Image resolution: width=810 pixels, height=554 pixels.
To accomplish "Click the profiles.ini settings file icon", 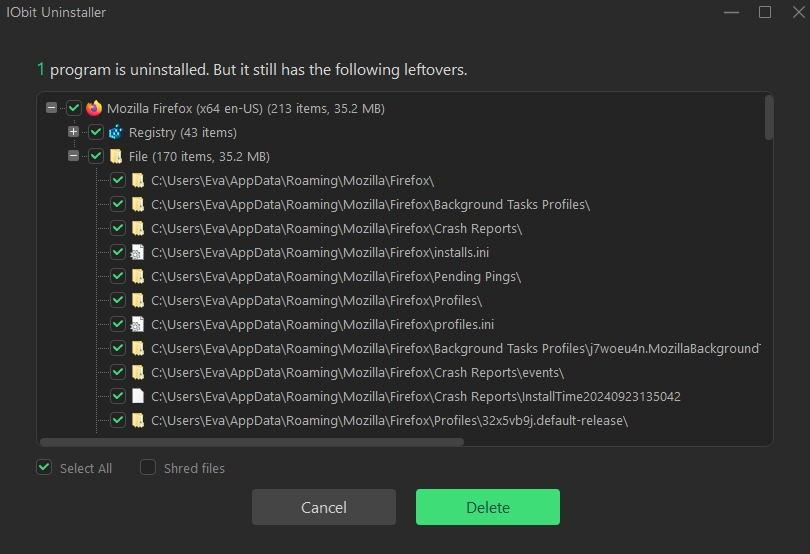I will [x=137, y=324].
